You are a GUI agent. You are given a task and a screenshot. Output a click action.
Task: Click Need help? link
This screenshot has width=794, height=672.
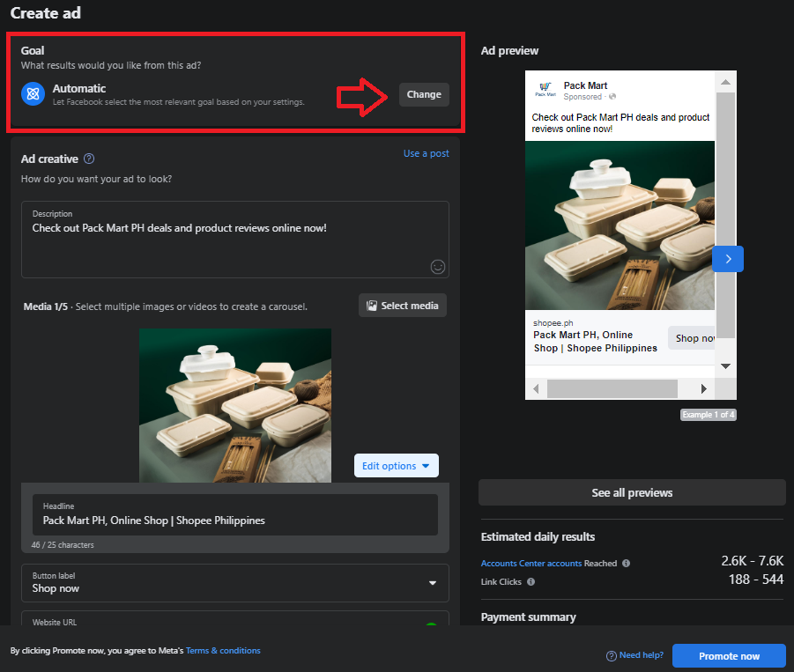pos(641,655)
